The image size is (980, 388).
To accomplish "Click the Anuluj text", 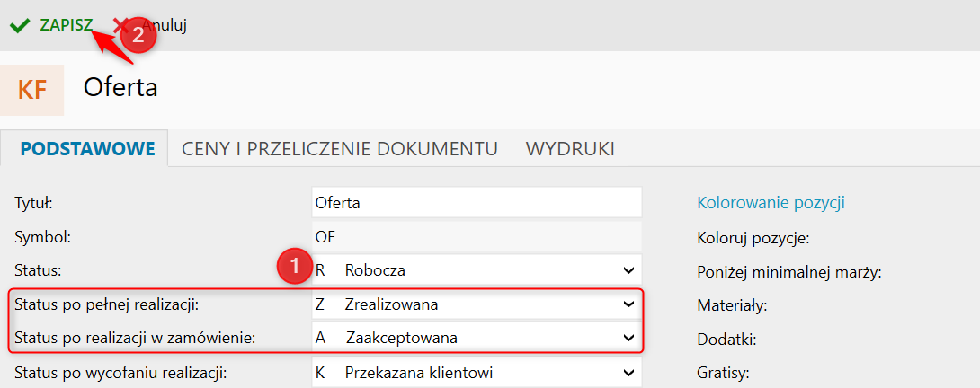I will tap(171, 25).
